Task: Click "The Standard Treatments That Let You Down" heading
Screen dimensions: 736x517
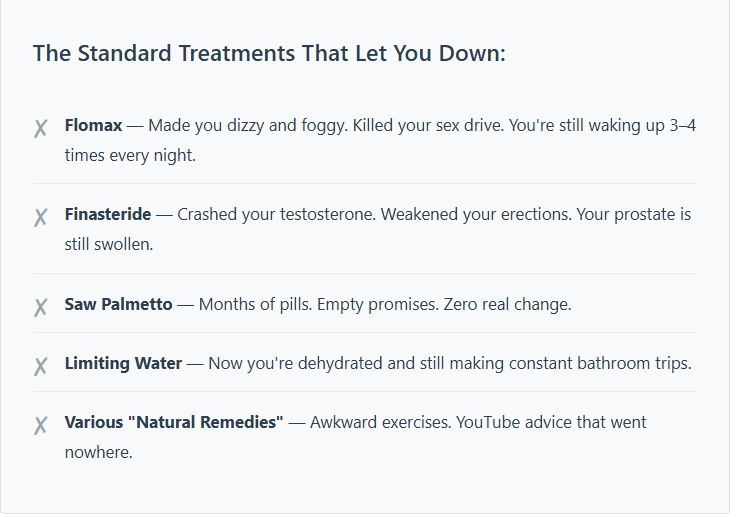Action: click(269, 53)
